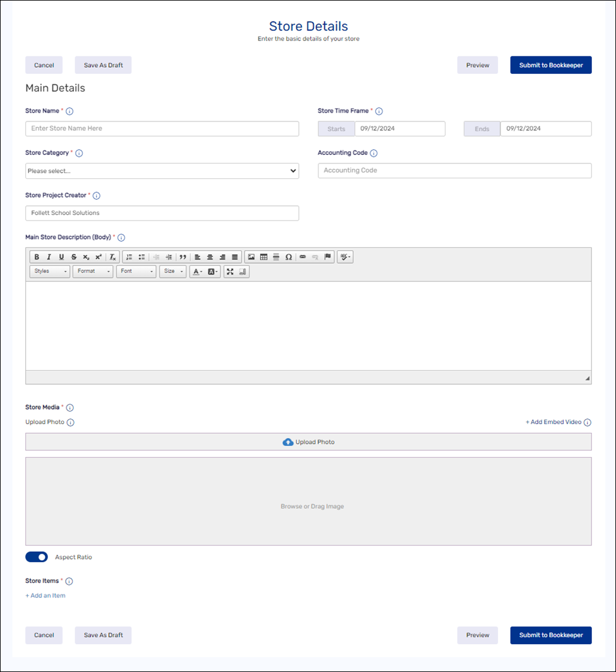Screen dimensions: 616x672
Task: Open the text color picker
Action: click(197, 272)
